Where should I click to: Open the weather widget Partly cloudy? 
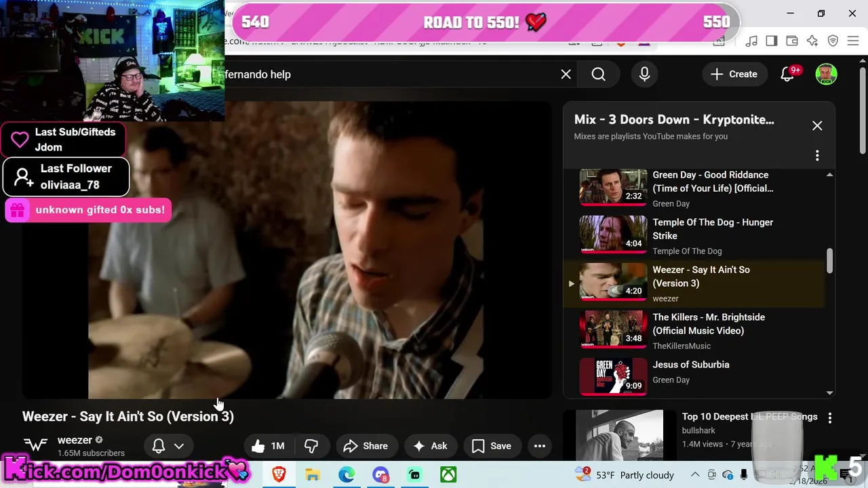click(x=625, y=474)
